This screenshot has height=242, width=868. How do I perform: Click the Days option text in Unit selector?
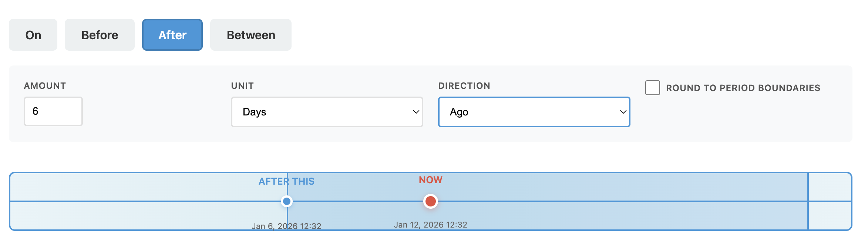pos(254,112)
